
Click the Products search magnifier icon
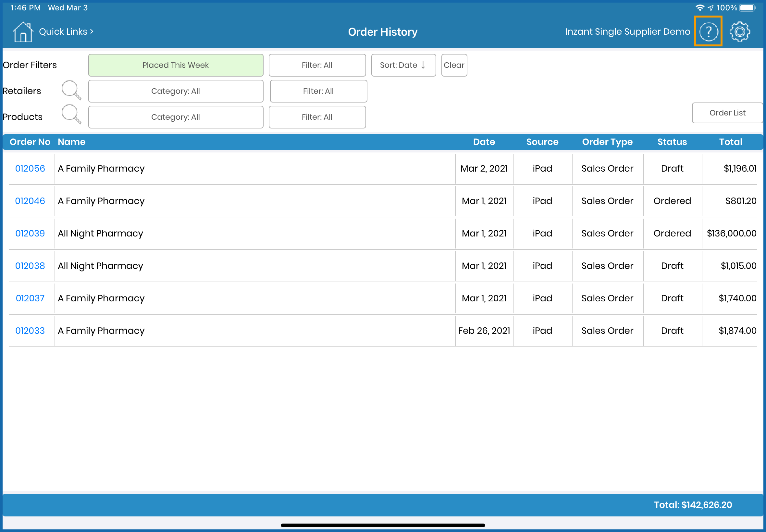pos(71,114)
